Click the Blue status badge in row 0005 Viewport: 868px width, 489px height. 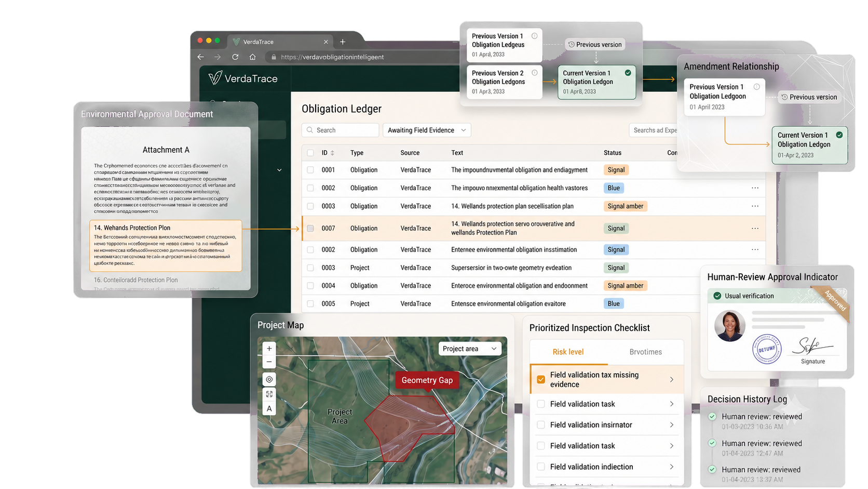pos(614,303)
